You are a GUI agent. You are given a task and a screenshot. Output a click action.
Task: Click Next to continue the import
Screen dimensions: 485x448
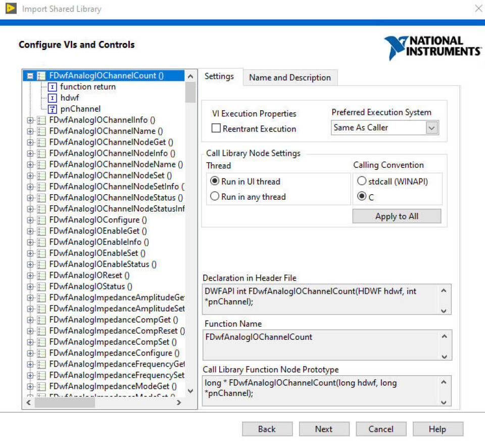(x=324, y=429)
